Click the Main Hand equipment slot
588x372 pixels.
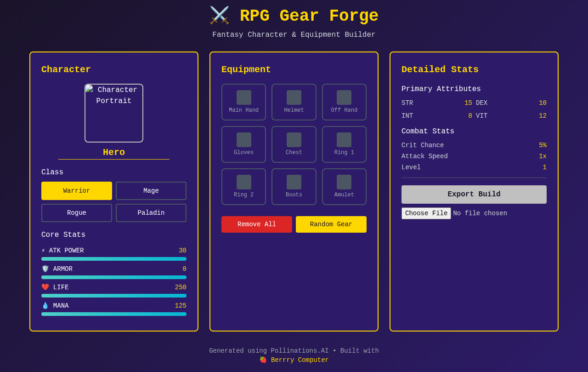(243, 102)
